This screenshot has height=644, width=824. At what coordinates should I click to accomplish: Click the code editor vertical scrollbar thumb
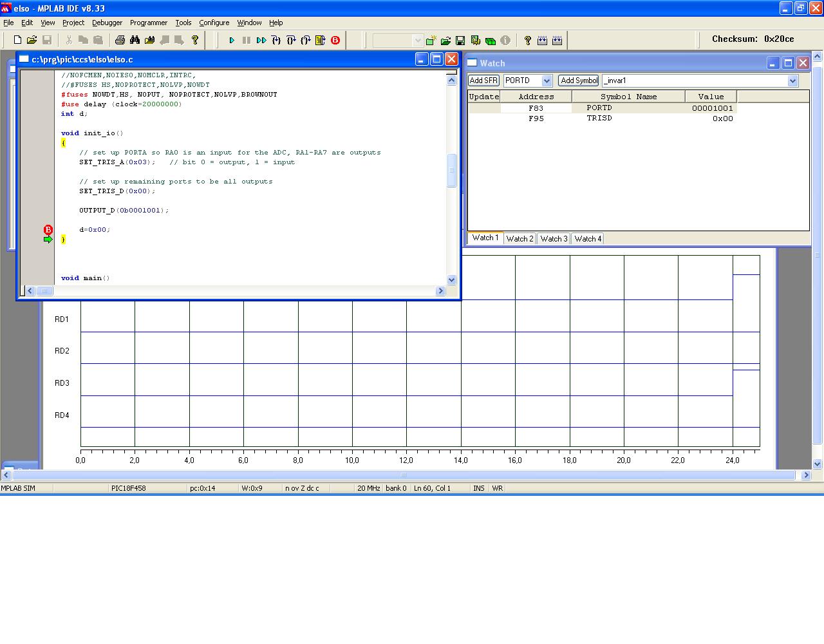[451, 171]
